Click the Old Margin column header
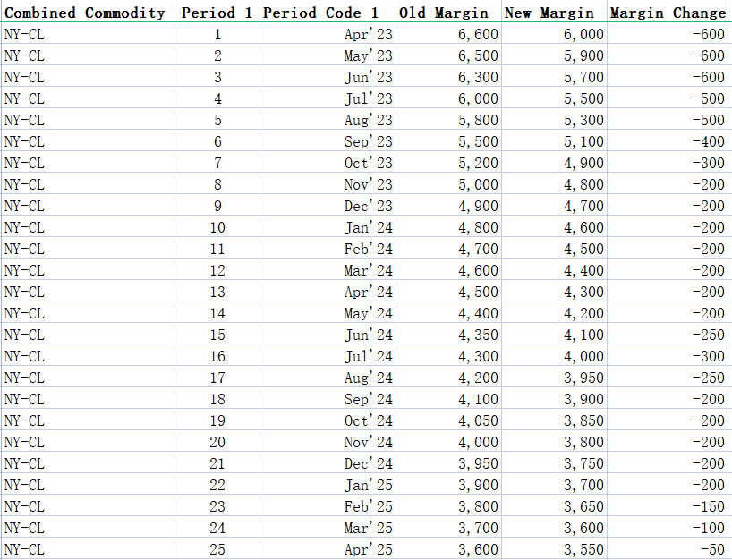Screen dimensions: 732x560 click(447, 13)
